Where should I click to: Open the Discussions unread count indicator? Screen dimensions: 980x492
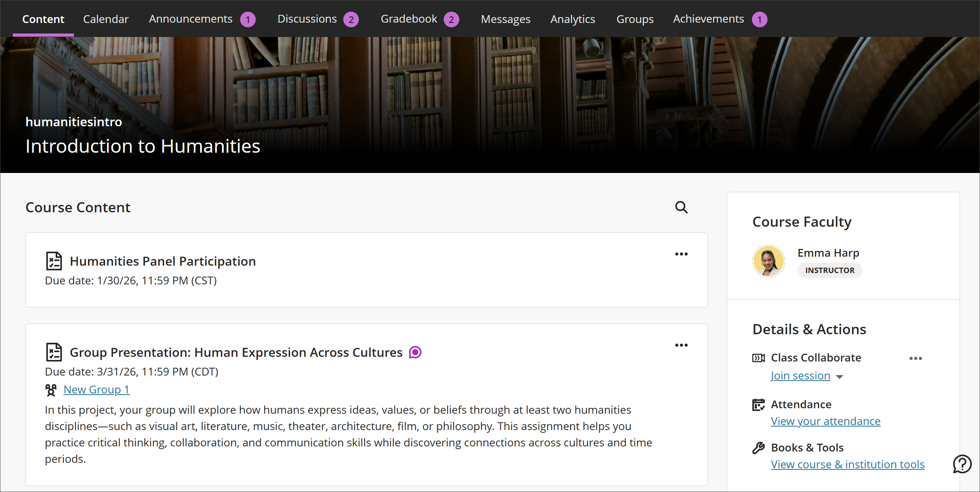click(351, 19)
